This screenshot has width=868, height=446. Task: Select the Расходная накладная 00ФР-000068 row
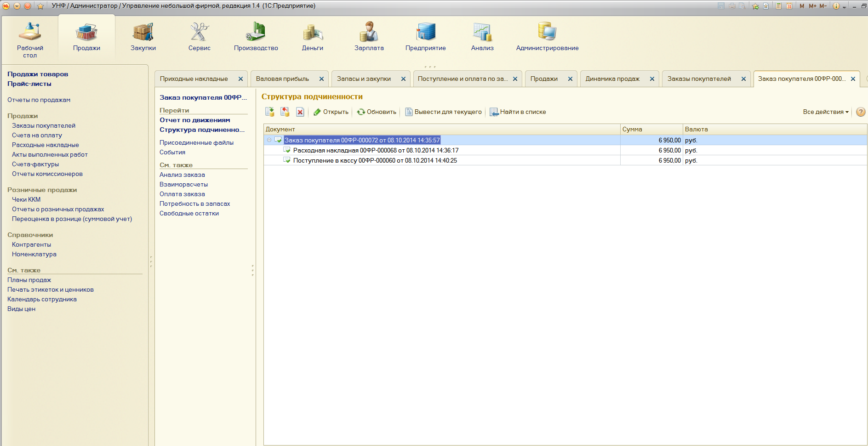(x=376, y=151)
